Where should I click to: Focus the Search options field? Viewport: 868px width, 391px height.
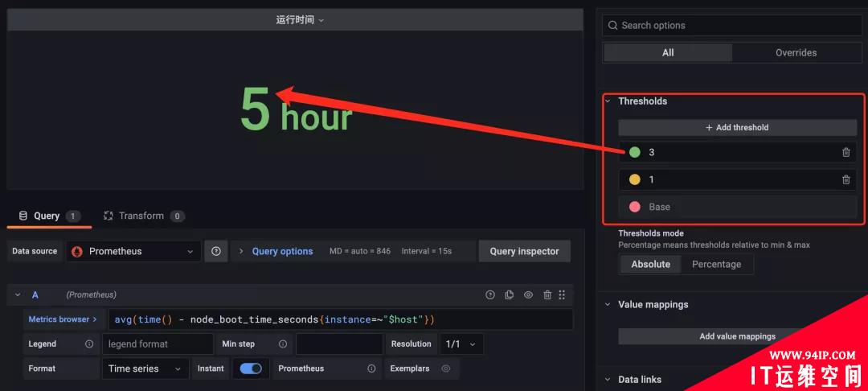coord(732,26)
